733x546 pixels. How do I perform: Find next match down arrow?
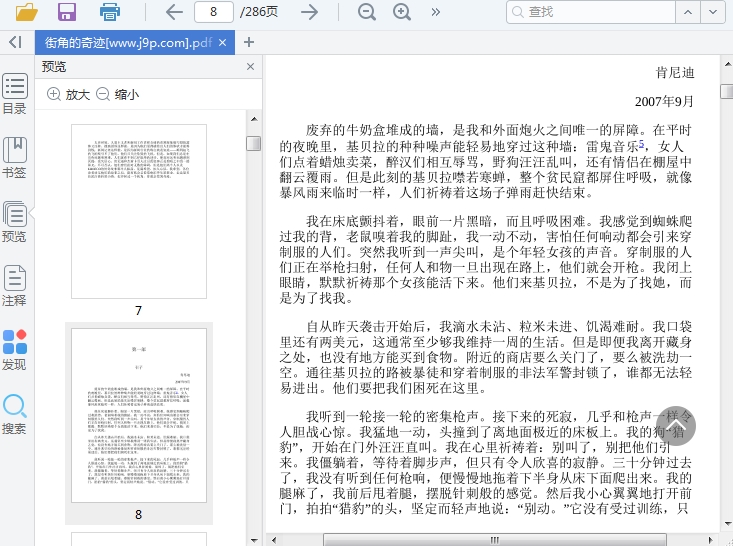[x=713, y=12]
